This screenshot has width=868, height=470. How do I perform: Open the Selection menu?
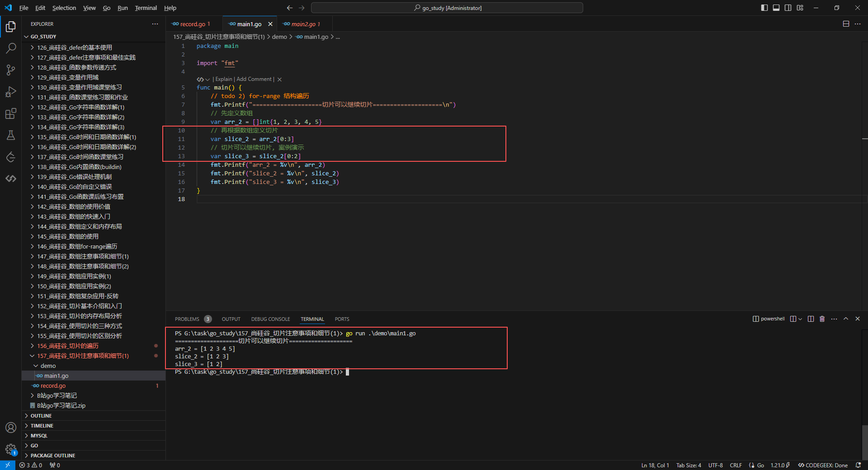[64, 8]
